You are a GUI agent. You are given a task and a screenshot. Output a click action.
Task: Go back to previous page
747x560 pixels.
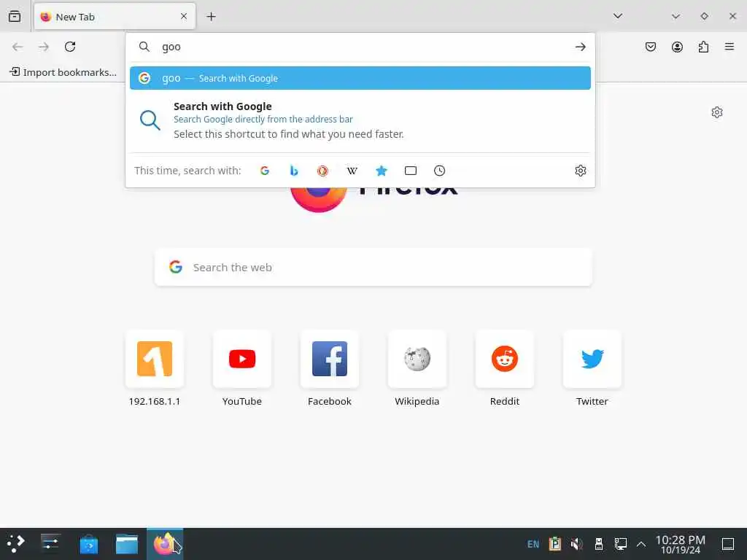[18, 47]
